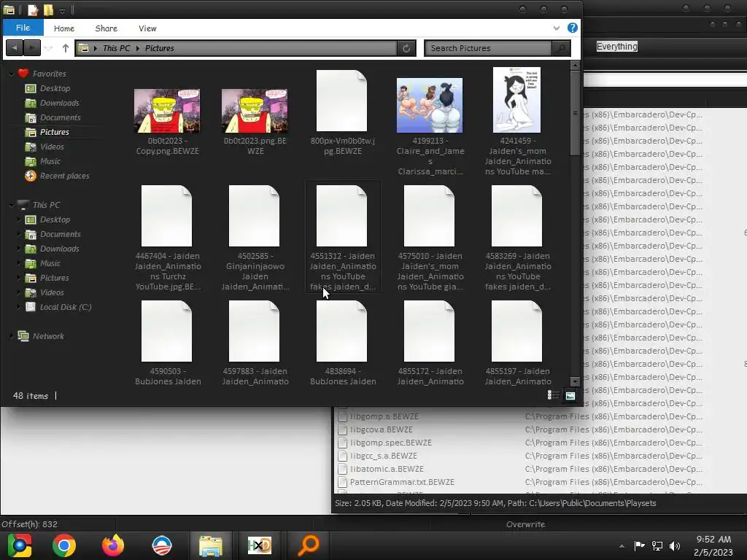Select the 4575010 Jaiden file icon
This screenshot has width=747, height=560.
tap(429, 216)
